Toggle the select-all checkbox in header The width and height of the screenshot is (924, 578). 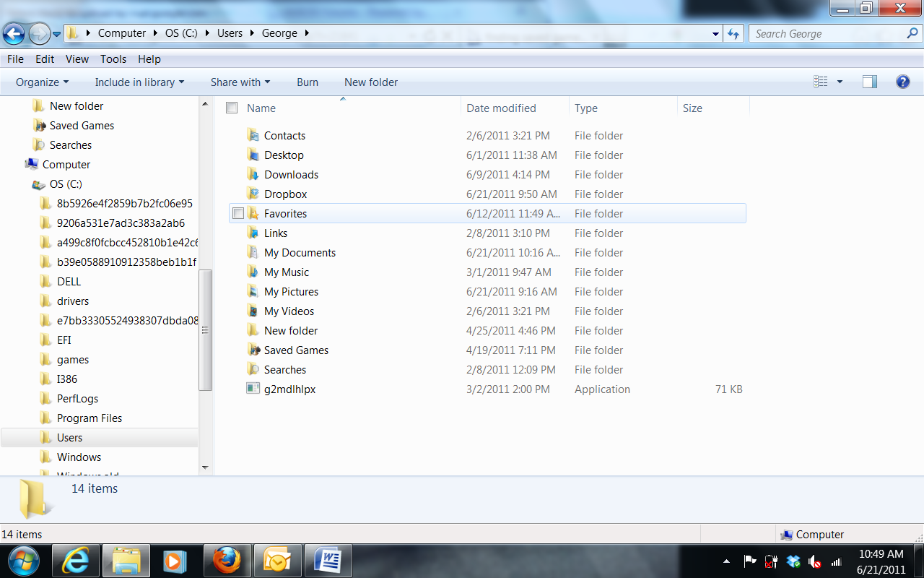coord(232,108)
